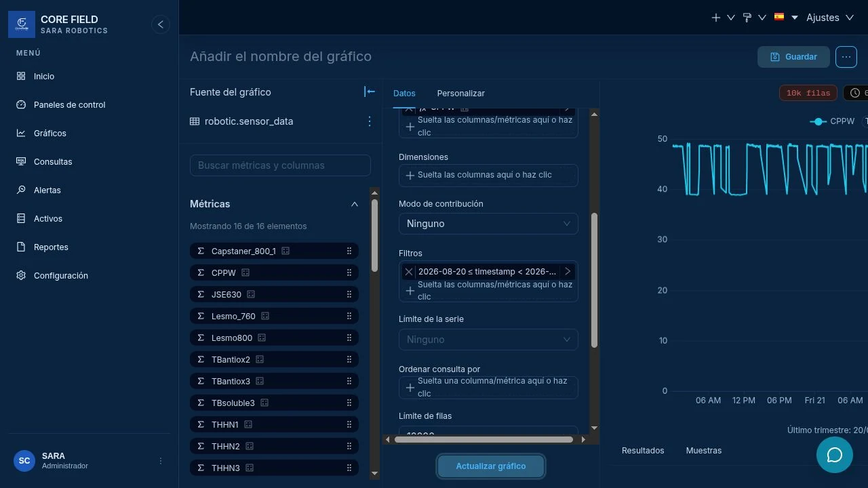Click the metrics list vertical scrollbar

pyautogui.click(x=374, y=236)
